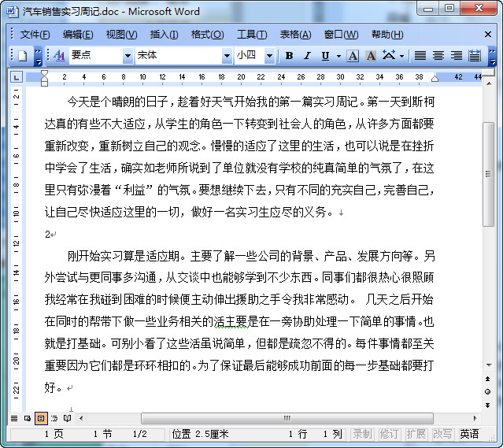Click the horizontal scrollbar thumb
The width and height of the screenshot is (503, 448).
click(x=287, y=418)
